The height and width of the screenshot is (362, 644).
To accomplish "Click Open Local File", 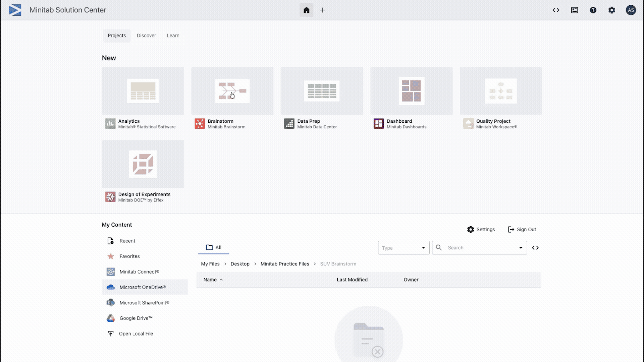I will pos(145,334).
